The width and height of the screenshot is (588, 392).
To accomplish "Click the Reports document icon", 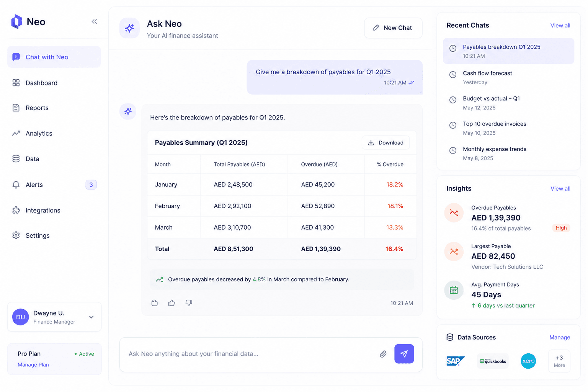I will (16, 108).
